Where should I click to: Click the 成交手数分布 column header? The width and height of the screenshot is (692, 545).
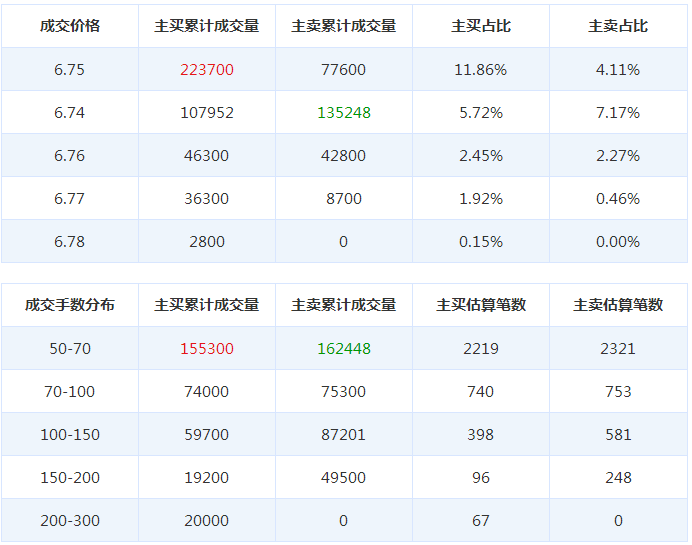[70, 304]
